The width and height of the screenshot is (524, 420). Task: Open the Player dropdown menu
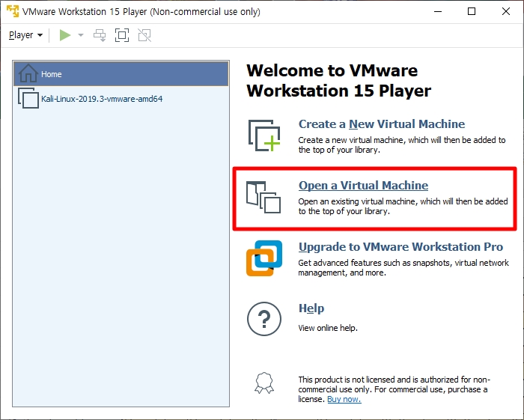point(25,35)
